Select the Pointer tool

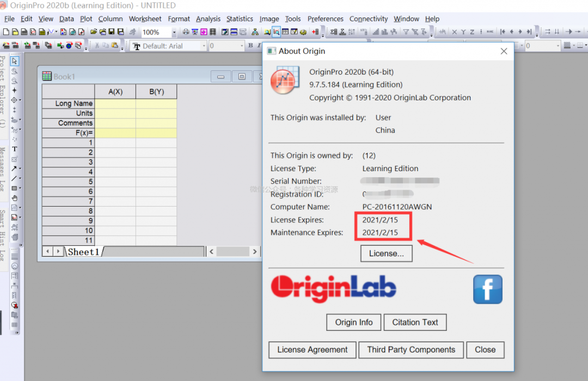coord(15,61)
